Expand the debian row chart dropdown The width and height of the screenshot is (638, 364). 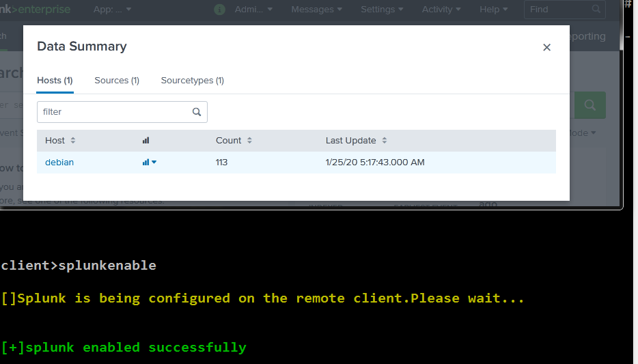(150, 163)
